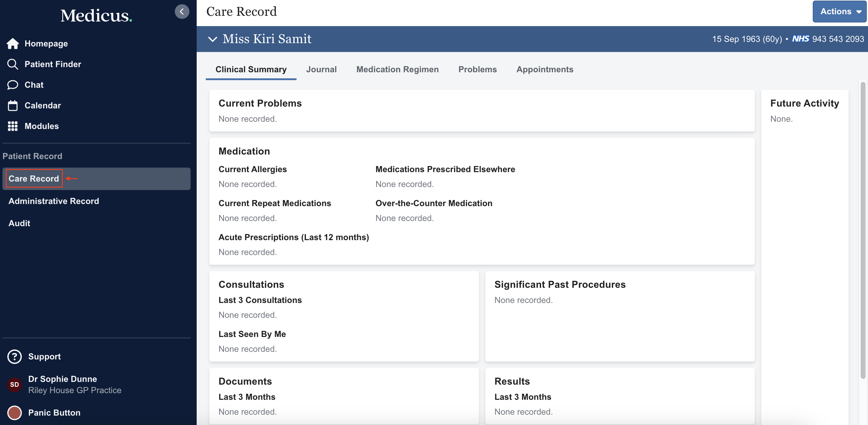Click the NHS logo next to the patient number
The height and width of the screenshot is (425, 868).
(x=801, y=39)
